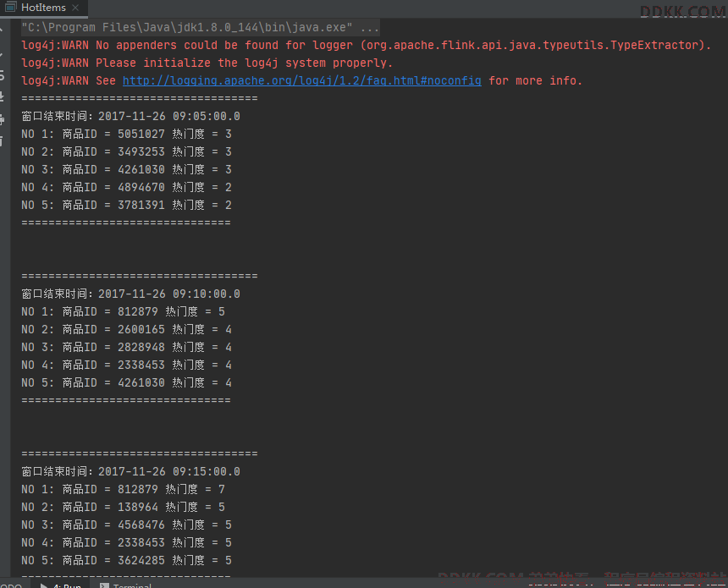Click the clear all trash icon
The height and width of the screenshot is (588, 728).
(3, 141)
